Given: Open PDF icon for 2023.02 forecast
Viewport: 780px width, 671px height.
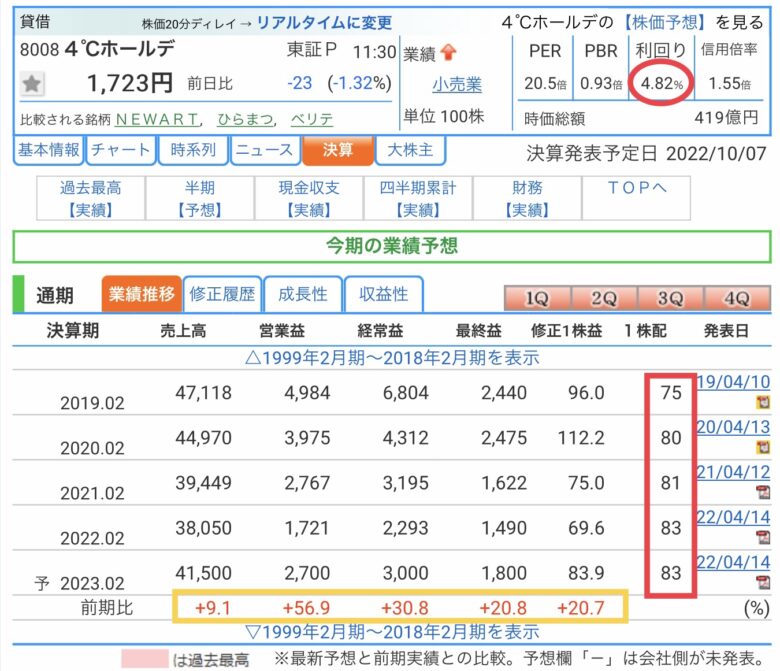Looking at the screenshot, I should click(763, 582).
